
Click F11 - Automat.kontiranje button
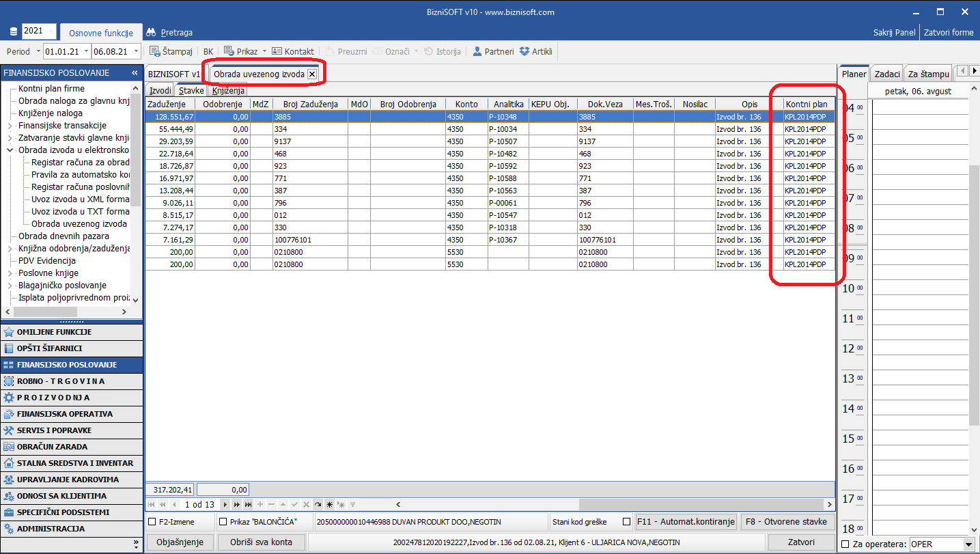point(685,522)
